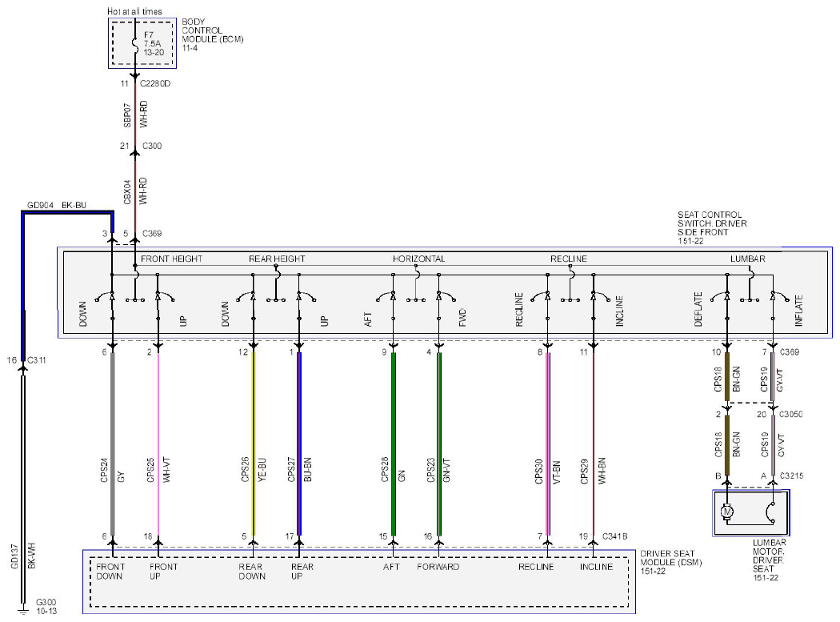Click the lumbar motor M symbol

pyautogui.click(x=727, y=512)
